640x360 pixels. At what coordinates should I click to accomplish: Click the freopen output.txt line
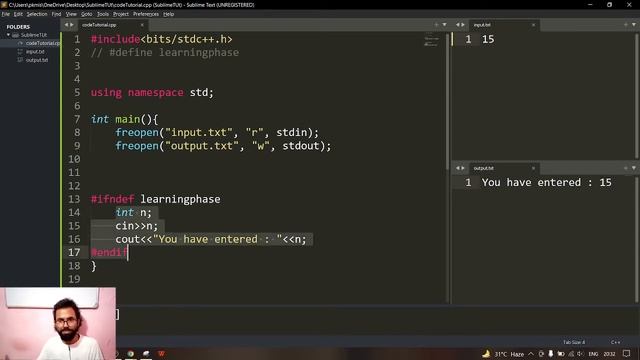[223, 146]
